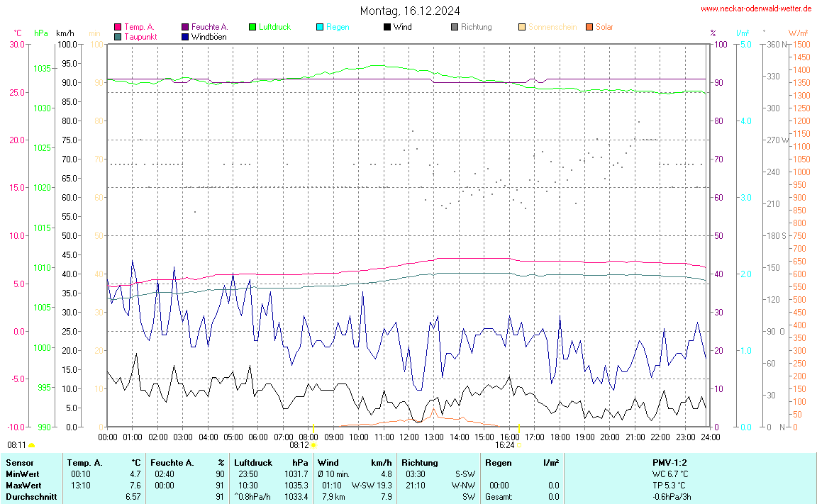The width and height of the screenshot is (817, 504).
Task: Open the www.neckar-odenwald-wetter.de link
Action: point(756,9)
